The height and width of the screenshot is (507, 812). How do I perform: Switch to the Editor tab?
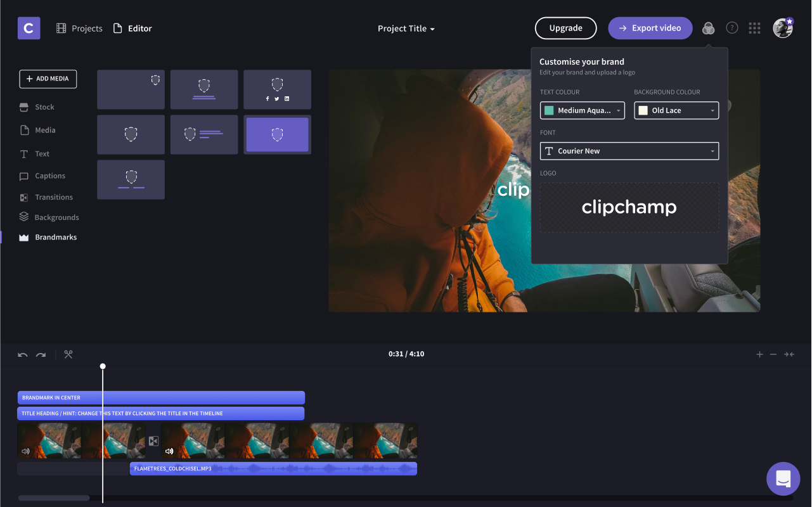132,29
